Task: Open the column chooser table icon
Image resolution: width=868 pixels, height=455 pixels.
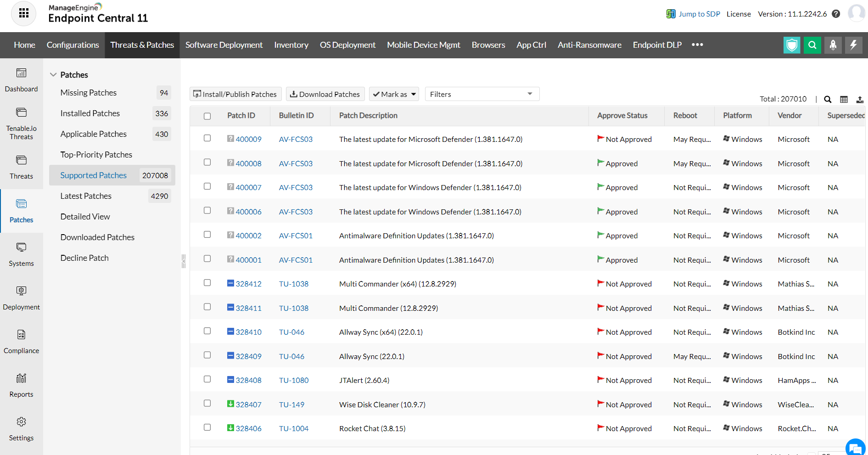Action: click(x=844, y=99)
